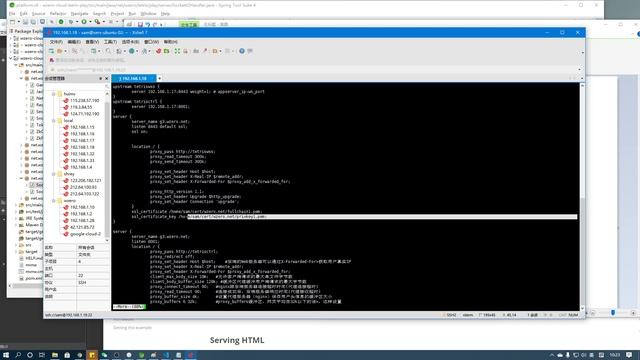Close the session manager panel
The width and height of the screenshot is (640, 360).
(107, 78)
